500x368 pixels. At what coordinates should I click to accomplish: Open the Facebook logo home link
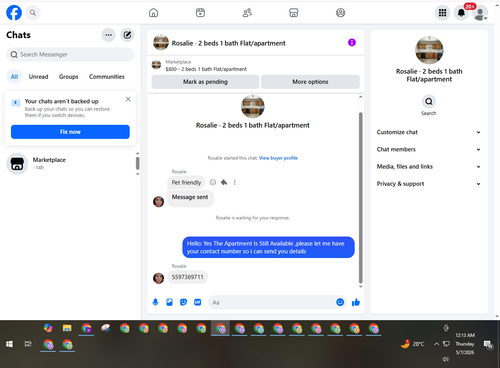(x=14, y=13)
